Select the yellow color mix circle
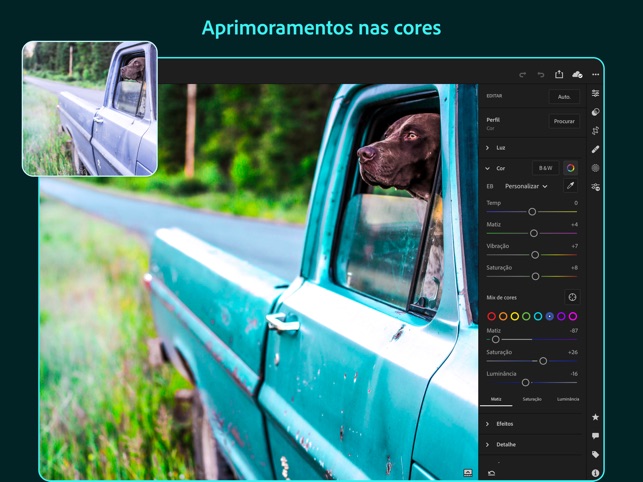Screen dimensions: 643x482 coord(515,316)
